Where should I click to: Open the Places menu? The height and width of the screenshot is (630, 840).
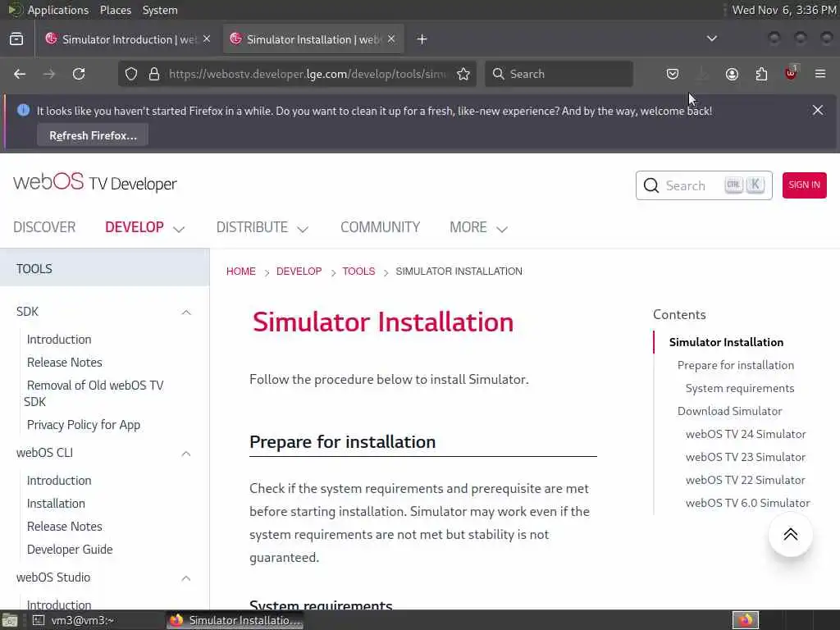point(115,10)
